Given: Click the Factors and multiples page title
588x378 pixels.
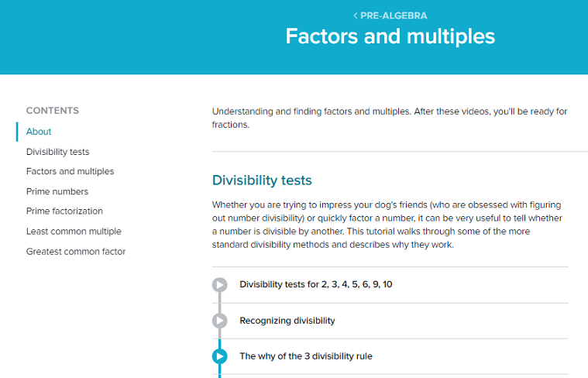Looking at the screenshot, I should (x=390, y=36).
